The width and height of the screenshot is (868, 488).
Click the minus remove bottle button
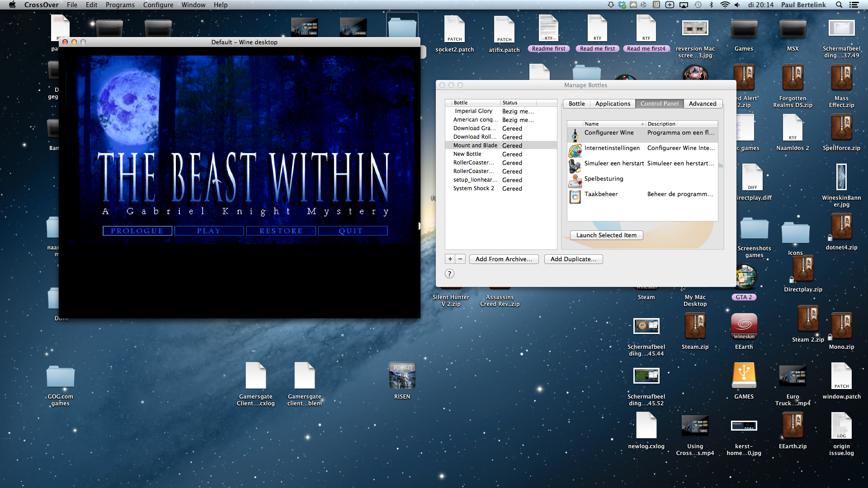tap(460, 259)
